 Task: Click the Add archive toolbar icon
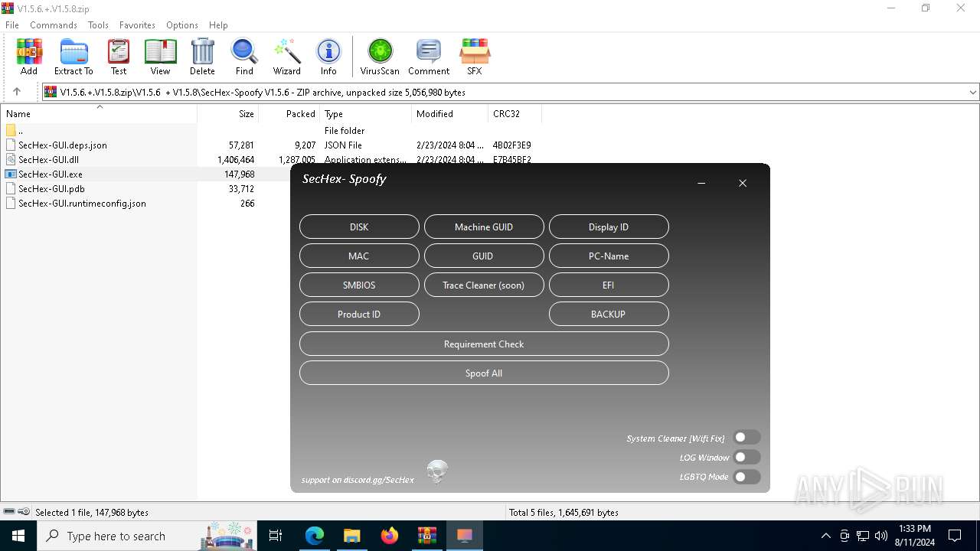coord(29,57)
